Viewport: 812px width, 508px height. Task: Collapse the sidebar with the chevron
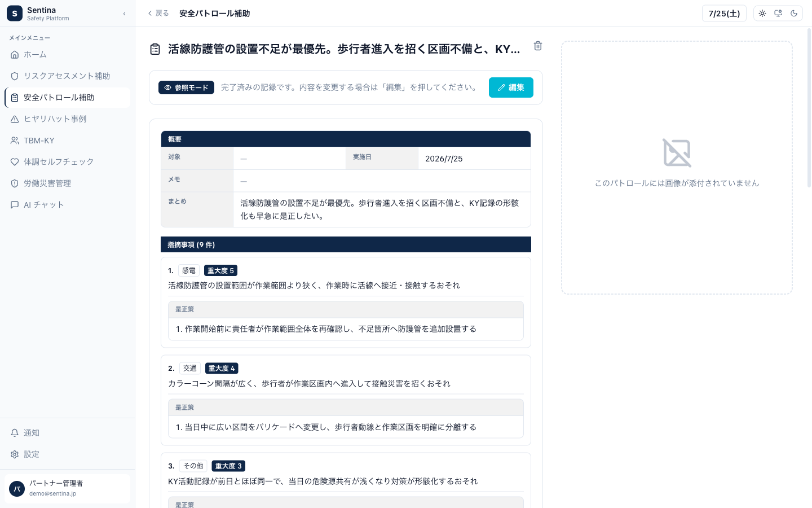pyautogui.click(x=124, y=14)
